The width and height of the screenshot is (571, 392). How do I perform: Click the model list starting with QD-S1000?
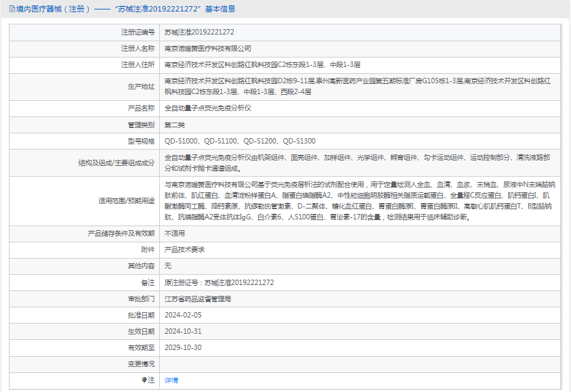click(240, 141)
